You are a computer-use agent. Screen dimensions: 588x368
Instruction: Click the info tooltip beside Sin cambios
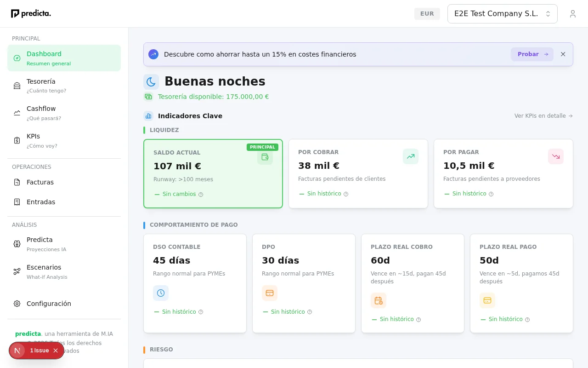point(201,194)
